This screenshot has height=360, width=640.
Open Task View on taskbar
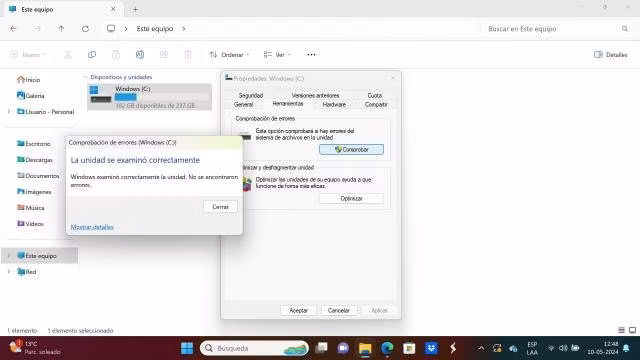click(x=322, y=348)
